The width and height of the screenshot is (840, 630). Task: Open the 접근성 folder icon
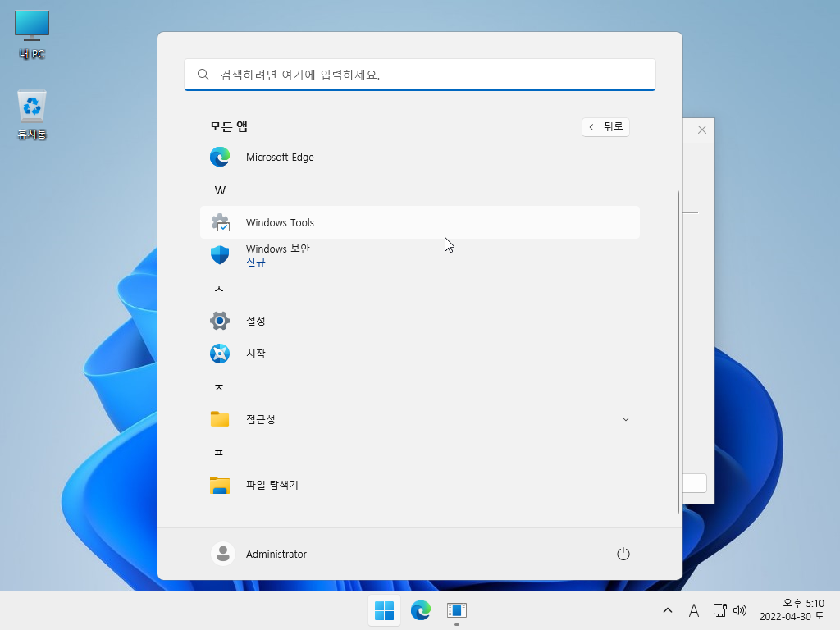point(220,419)
